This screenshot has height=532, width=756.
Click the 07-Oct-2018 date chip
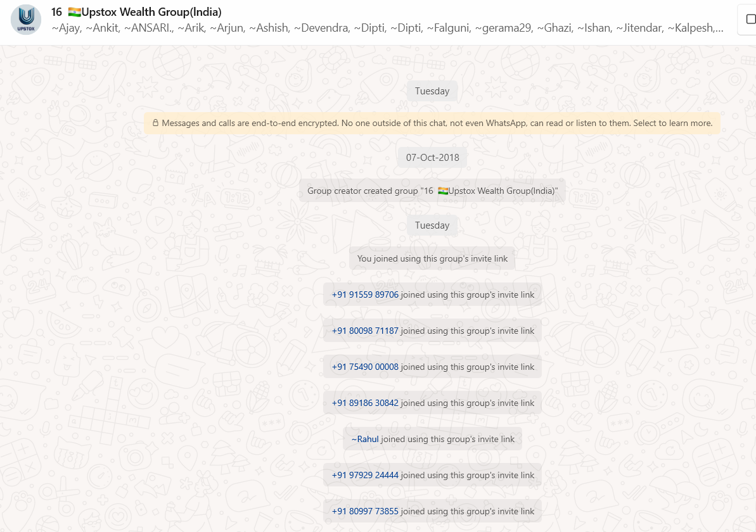pyautogui.click(x=432, y=158)
